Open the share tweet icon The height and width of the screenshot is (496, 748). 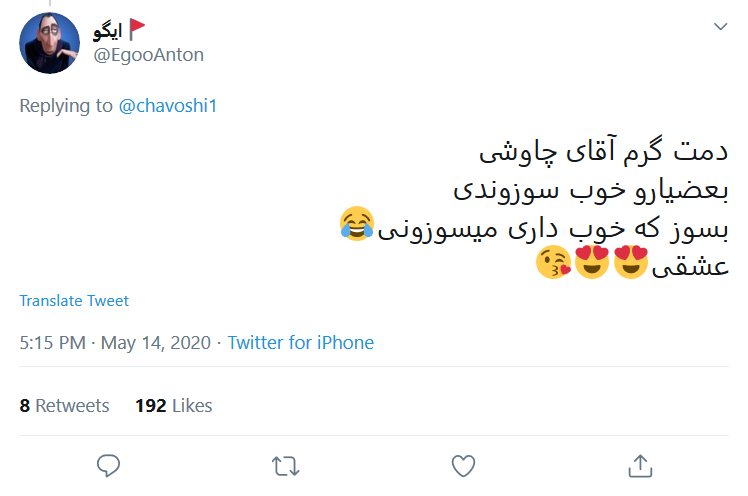(639, 465)
